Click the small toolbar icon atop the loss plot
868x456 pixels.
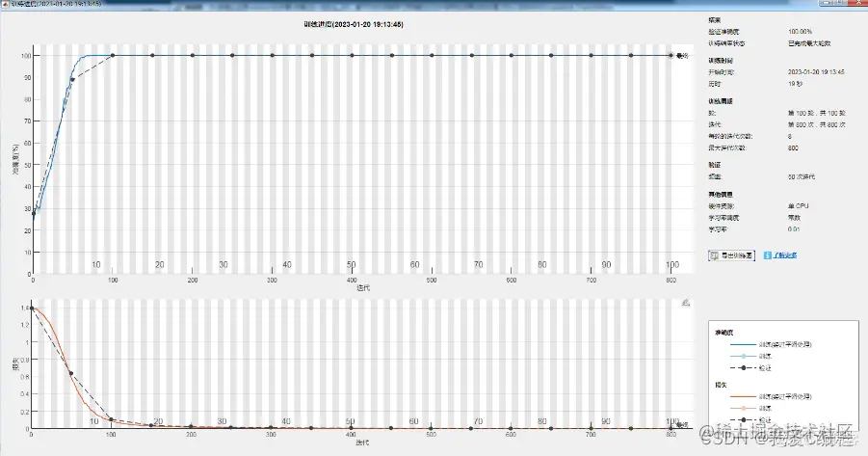[685, 303]
